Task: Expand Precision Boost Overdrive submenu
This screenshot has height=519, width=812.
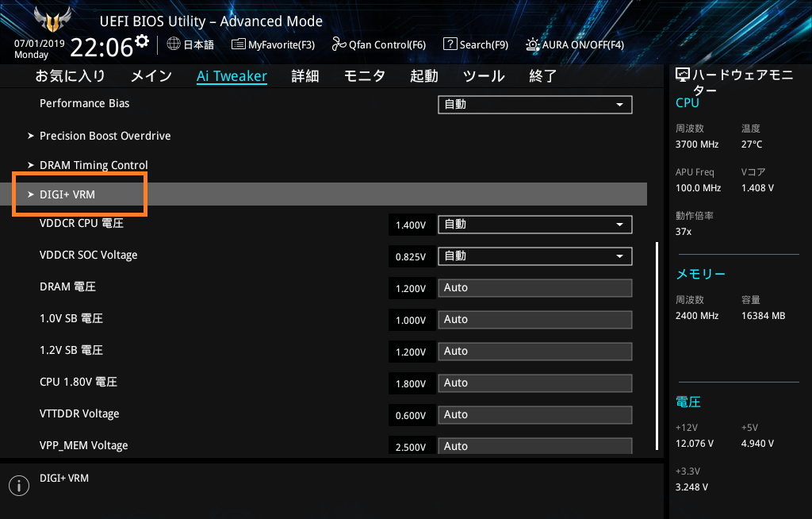Action: click(x=105, y=136)
